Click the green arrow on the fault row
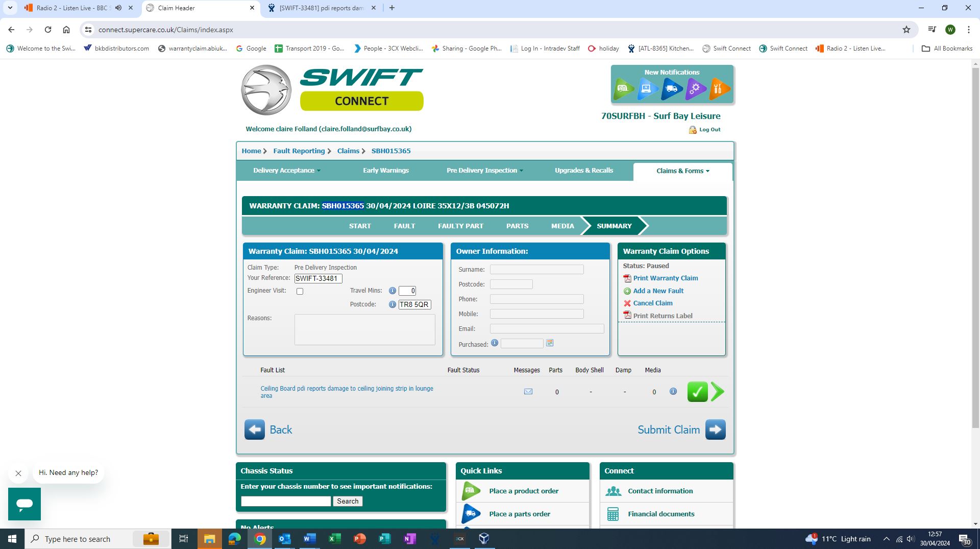The image size is (980, 549). click(717, 392)
